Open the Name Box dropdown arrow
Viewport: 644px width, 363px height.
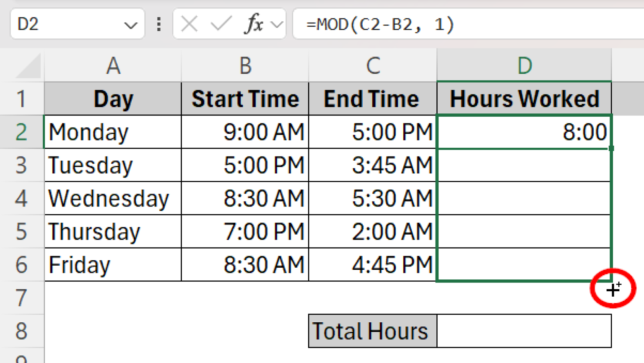click(130, 24)
